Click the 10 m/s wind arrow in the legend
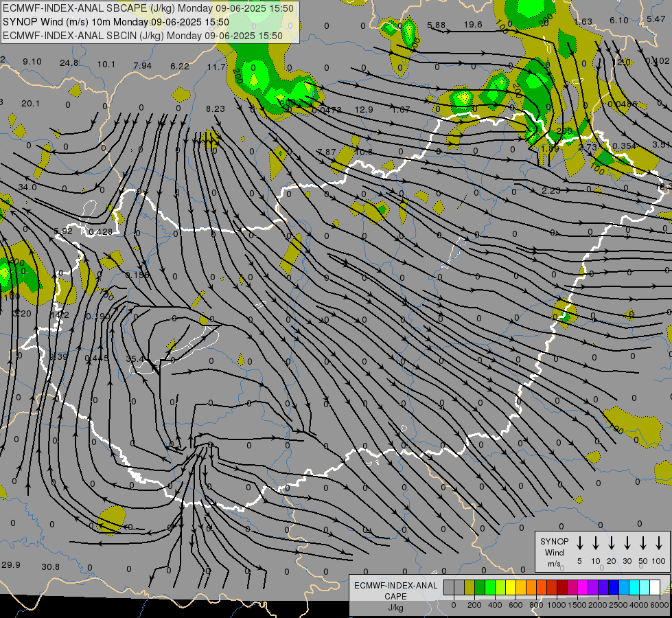Screen dimensions: 672x618 click(596, 543)
